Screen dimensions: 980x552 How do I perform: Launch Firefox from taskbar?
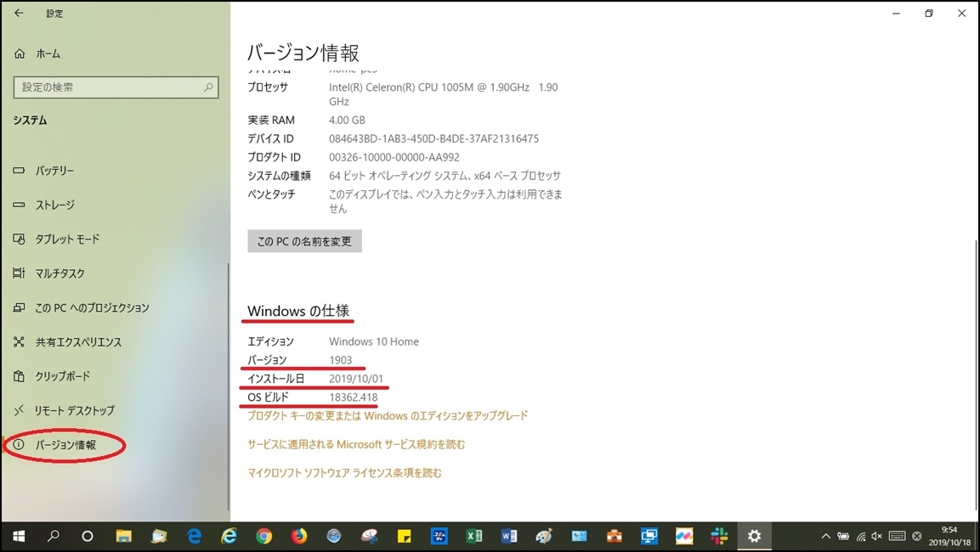298,536
